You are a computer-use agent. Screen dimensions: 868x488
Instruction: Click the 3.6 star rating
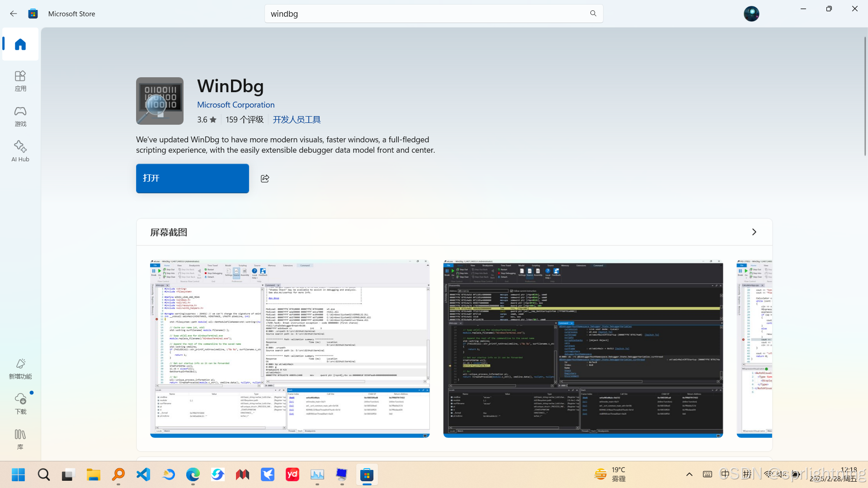(207, 119)
